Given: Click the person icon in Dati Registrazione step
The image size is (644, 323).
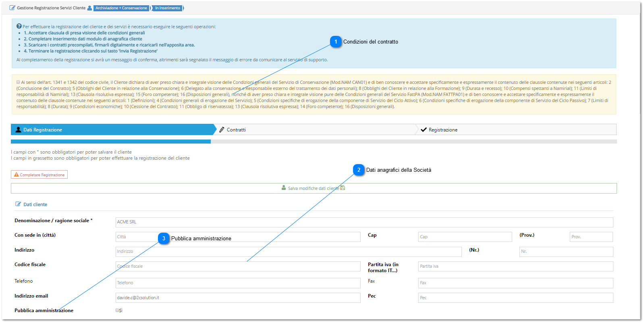Looking at the screenshot, I should [18, 129].
